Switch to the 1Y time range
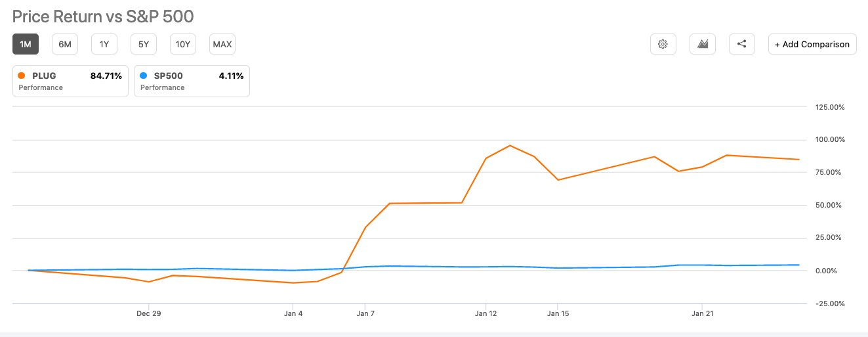The image size is (868, 337). tap(104, 44)
